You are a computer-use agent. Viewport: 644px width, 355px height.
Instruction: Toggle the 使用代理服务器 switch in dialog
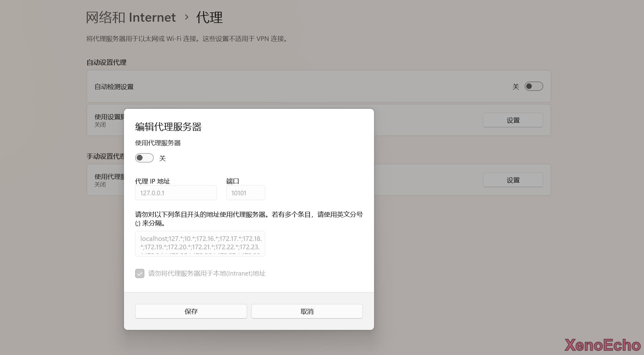tap(144, 158)
